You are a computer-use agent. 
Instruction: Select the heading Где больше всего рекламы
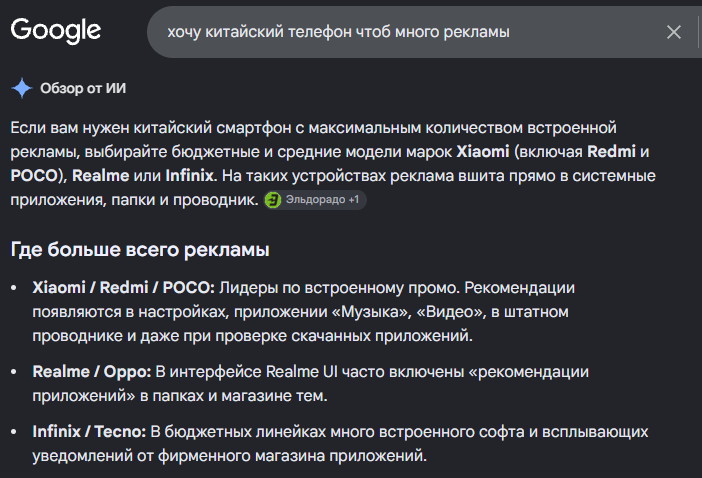tap(140, 250)
